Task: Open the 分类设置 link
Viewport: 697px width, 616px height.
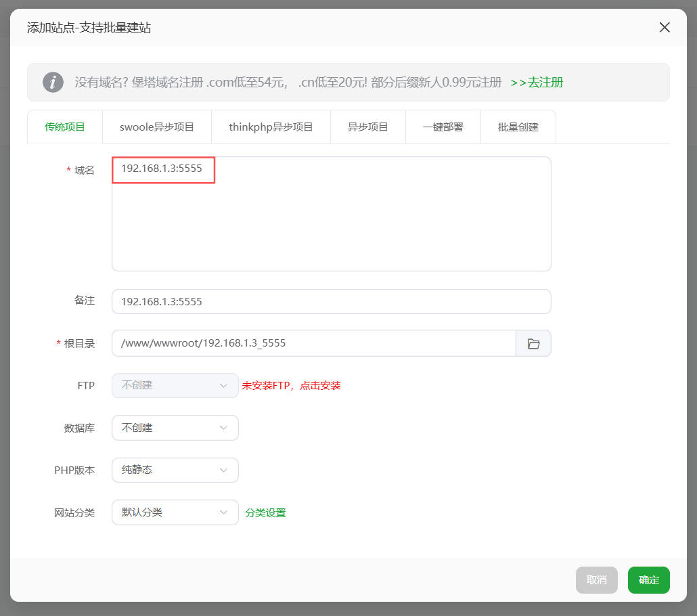Action: (265, 513)
